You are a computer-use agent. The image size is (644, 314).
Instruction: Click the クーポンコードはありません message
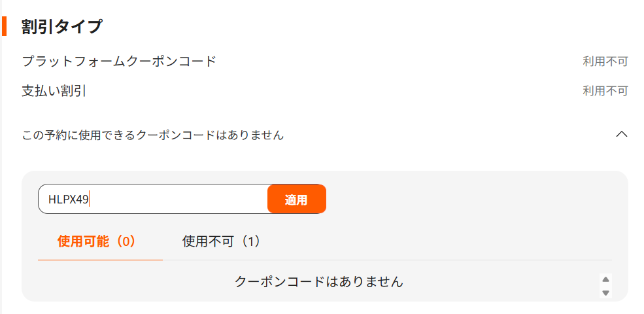pyautogui.click(x=319, y=281)
